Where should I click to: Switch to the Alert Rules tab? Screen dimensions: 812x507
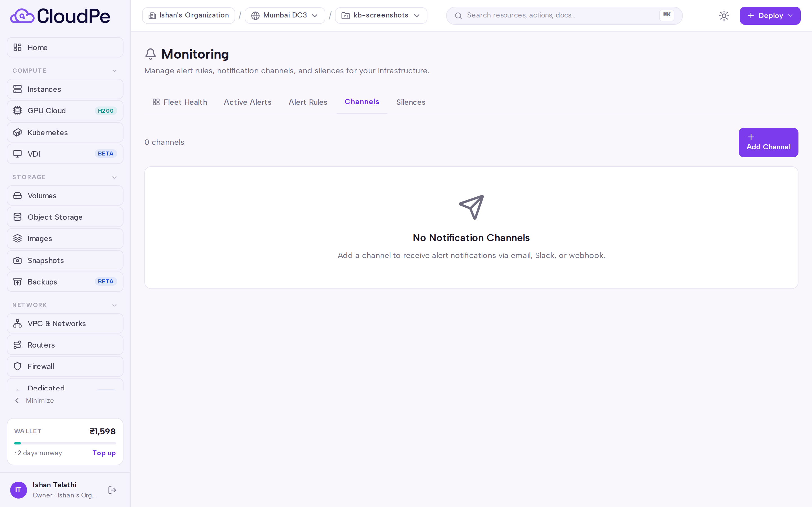(x=308, y=102)
